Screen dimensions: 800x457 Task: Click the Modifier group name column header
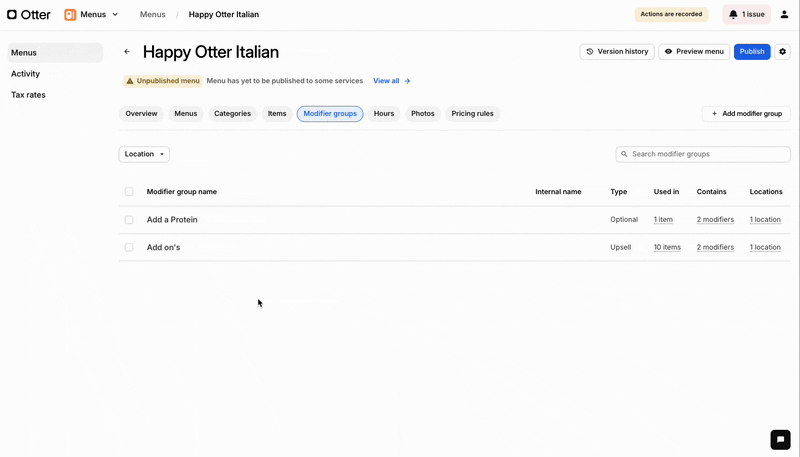182,192
